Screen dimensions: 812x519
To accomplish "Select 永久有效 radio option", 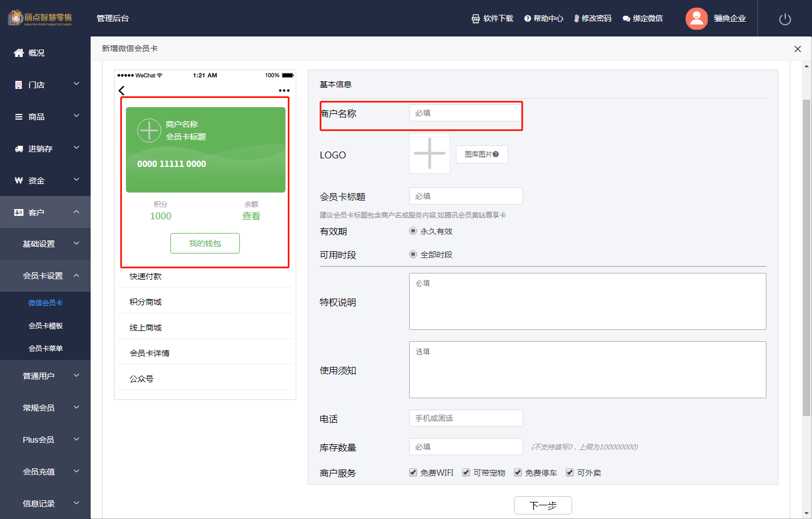I will 413,231.
